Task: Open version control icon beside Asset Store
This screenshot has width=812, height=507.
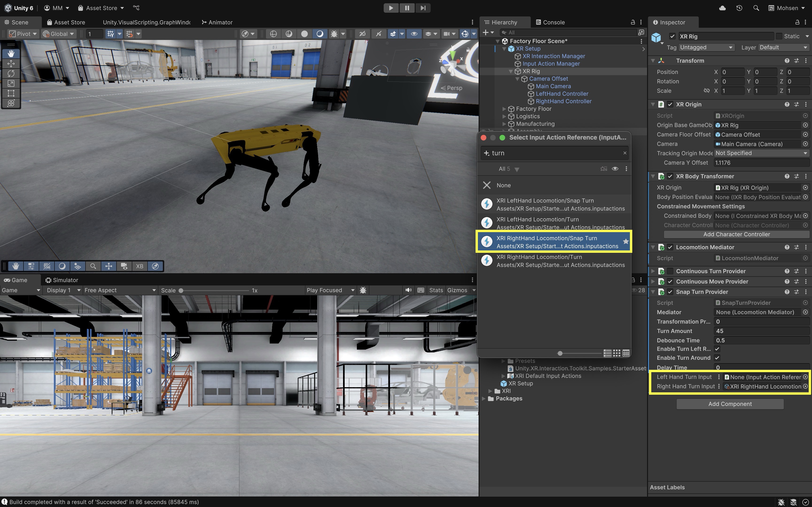Action: 136,8
